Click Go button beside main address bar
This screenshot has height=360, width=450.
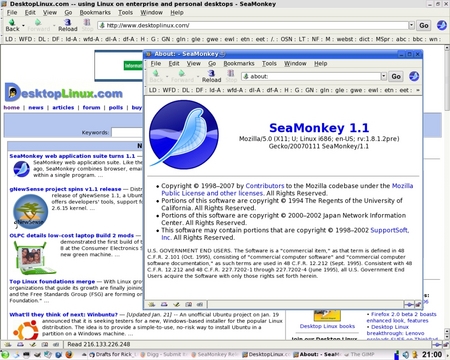(424, 25)
